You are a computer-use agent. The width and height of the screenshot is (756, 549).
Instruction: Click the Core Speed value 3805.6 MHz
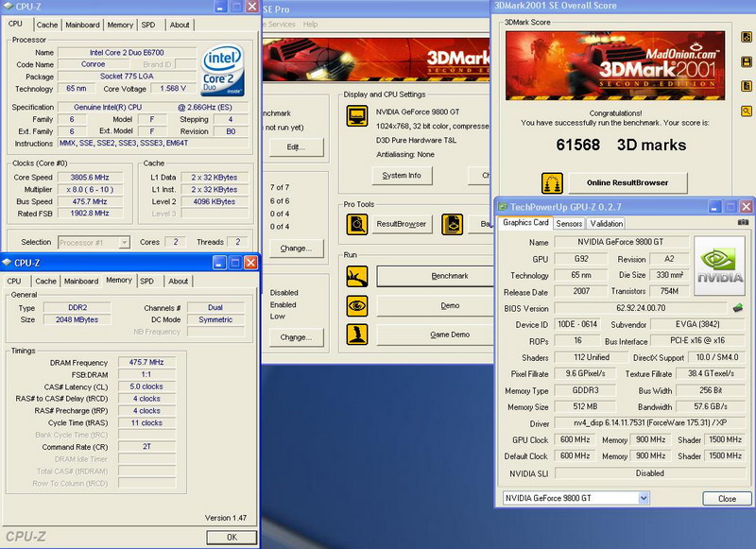coord(90,177)
